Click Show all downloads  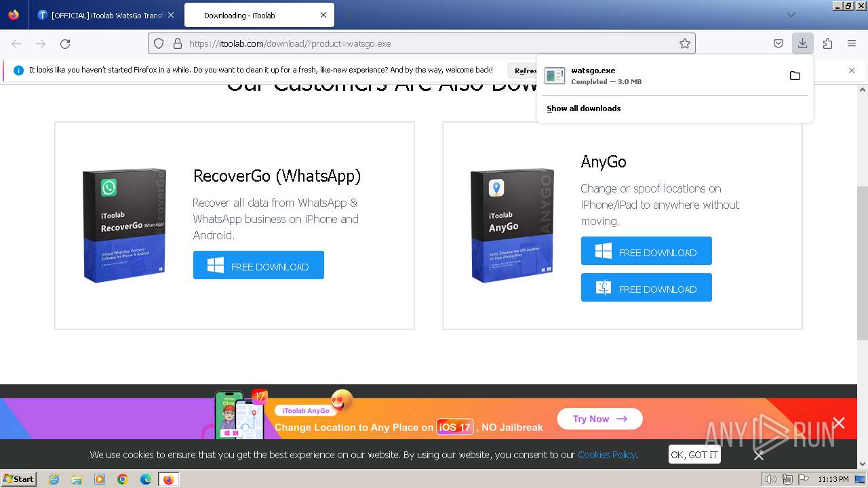point(583,108)
